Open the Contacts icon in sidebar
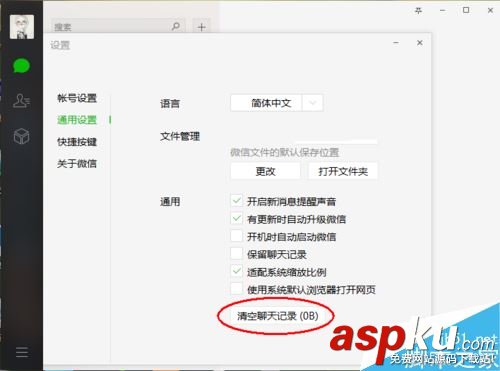Image resolution: width=500 pixels, height=371 pixels. tap(21, 101)
